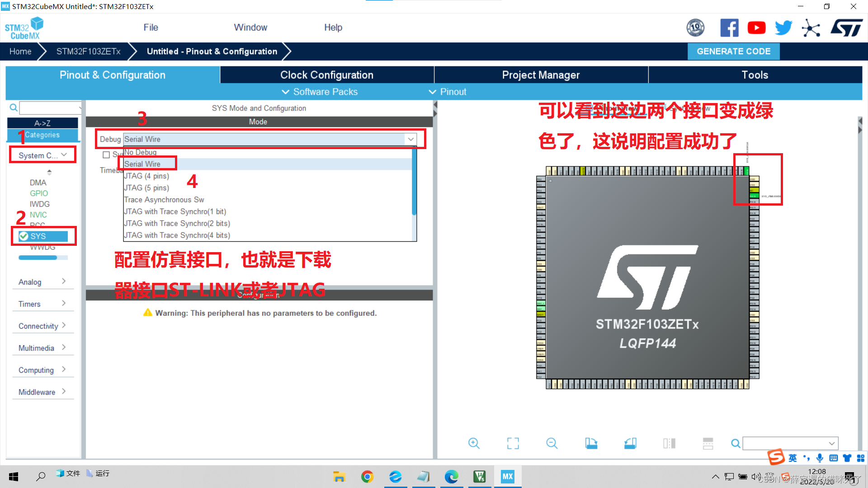Switch to Clock Configuration tab

pyautogui.click(x=326, y=75)
